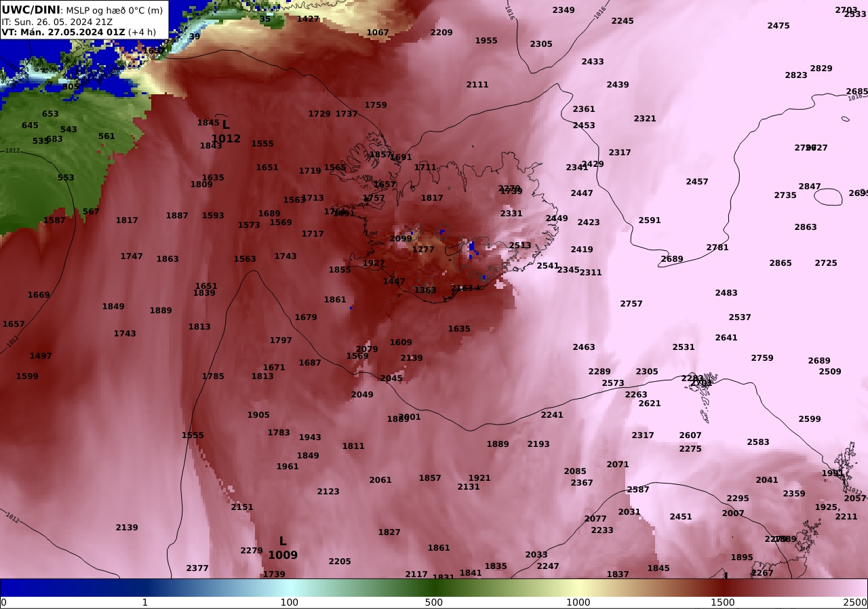This screenshot has height=609, width=868.
Task: Click the height value 2245
Action: (623, 21)
